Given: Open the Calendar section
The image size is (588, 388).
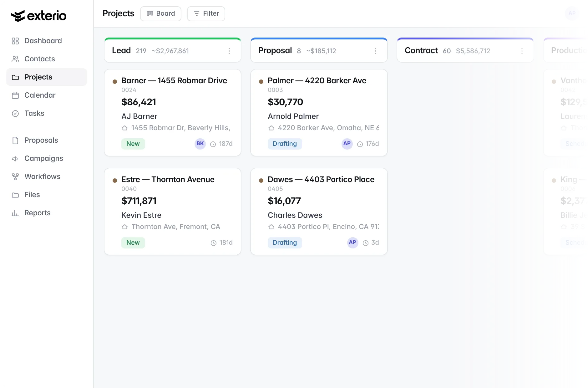Looking at the screenshot, I should [x=47, y=95].
